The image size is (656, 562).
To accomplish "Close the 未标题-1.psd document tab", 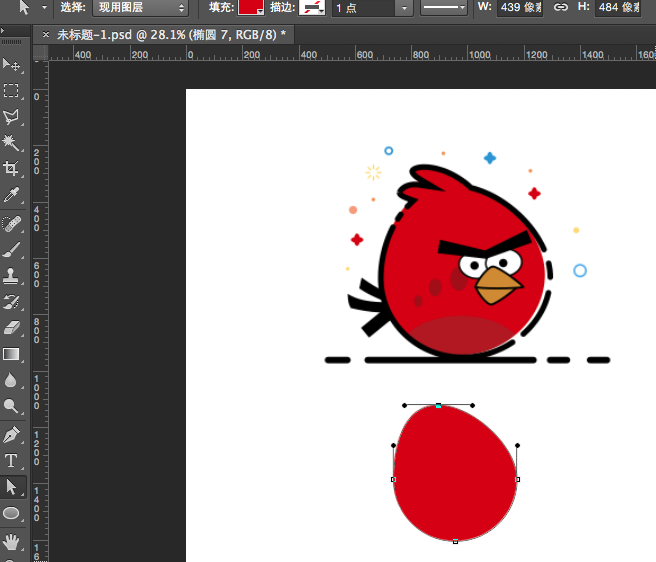I will click(x=46, y=34).
